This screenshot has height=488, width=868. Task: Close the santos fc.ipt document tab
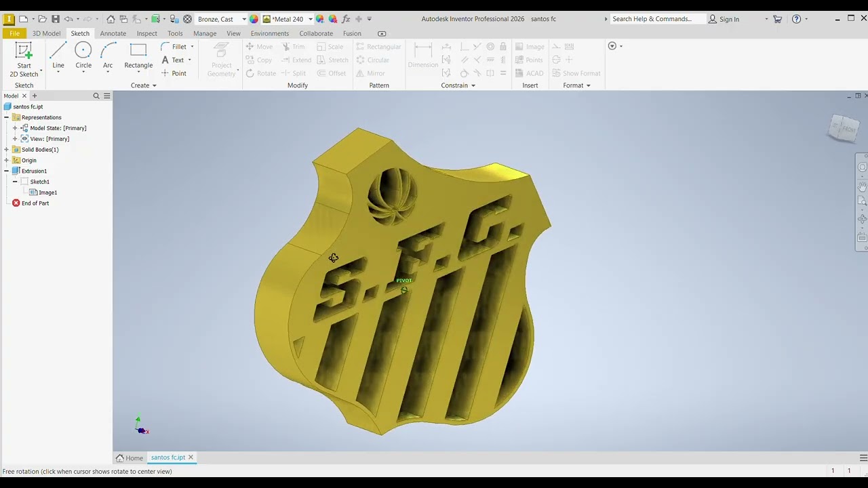(191, 457)
